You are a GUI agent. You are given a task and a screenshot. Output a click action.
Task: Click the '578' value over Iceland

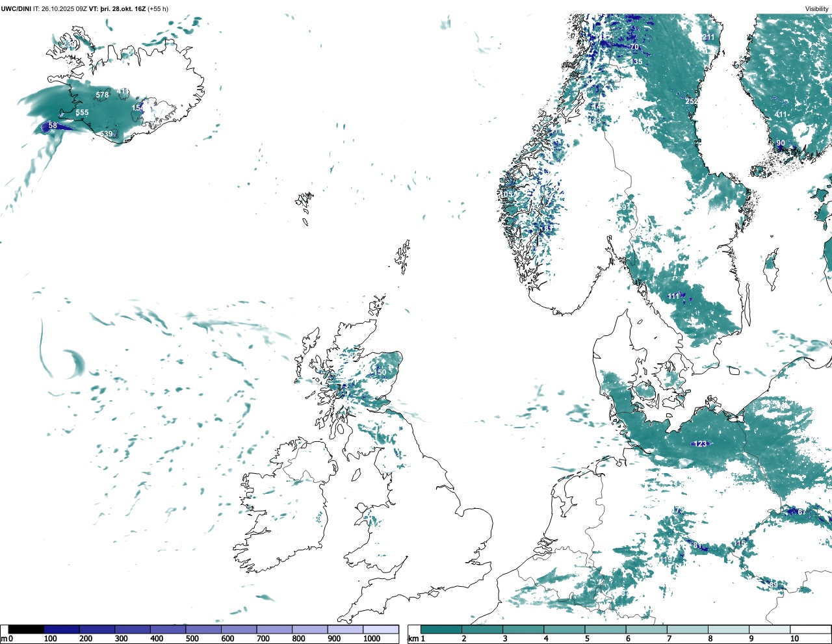102,95
